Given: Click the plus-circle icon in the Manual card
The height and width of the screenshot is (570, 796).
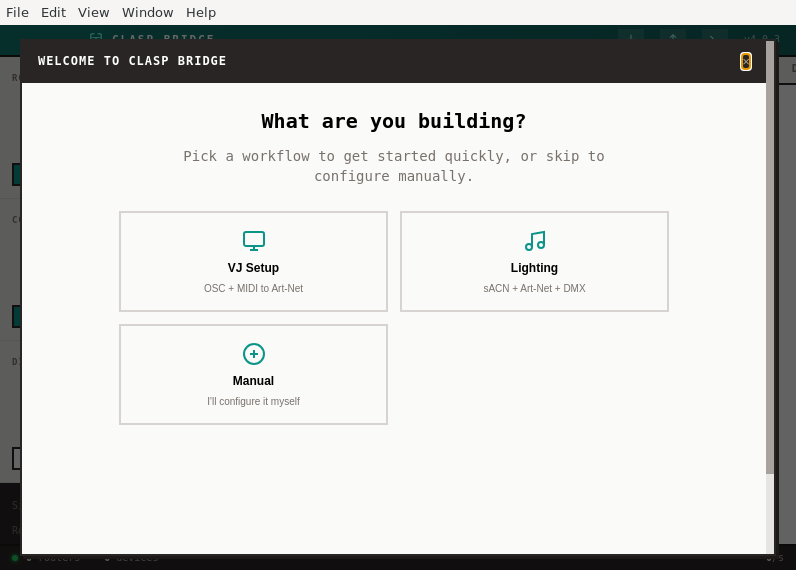Looking at the screenshot, I should click(x=253, y=354).
